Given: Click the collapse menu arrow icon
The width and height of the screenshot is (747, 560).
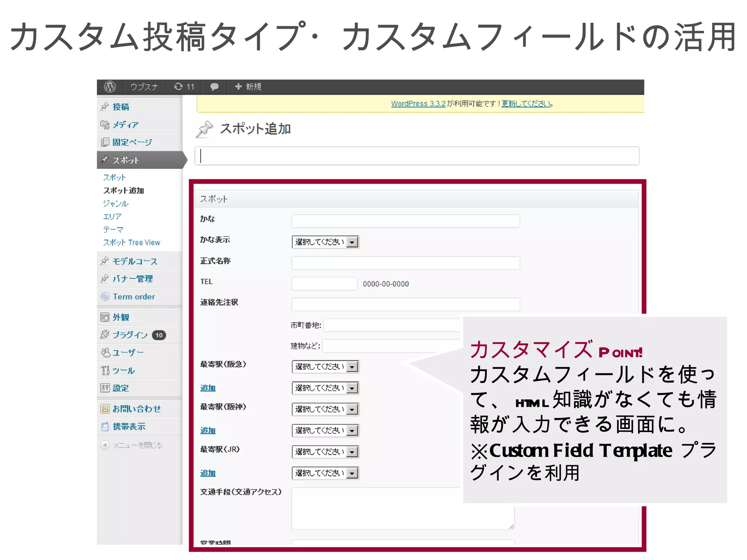Looking at the screenshot, I should pyautogui.click(x=105, y=445).
